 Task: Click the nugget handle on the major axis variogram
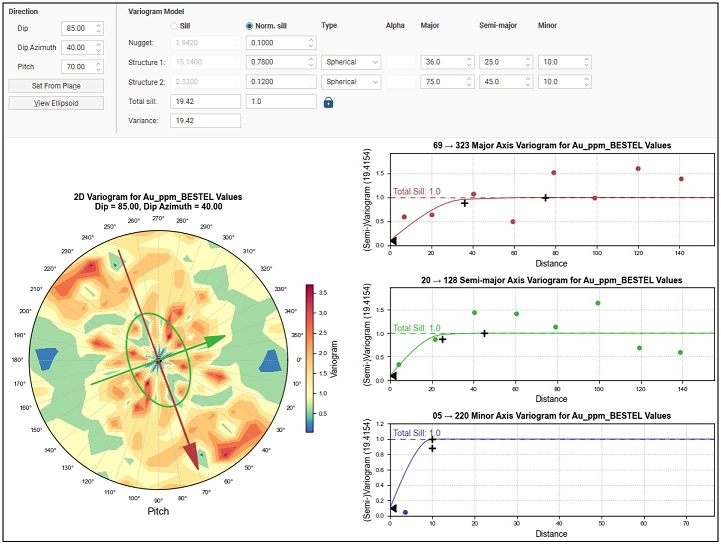[393, 241]
